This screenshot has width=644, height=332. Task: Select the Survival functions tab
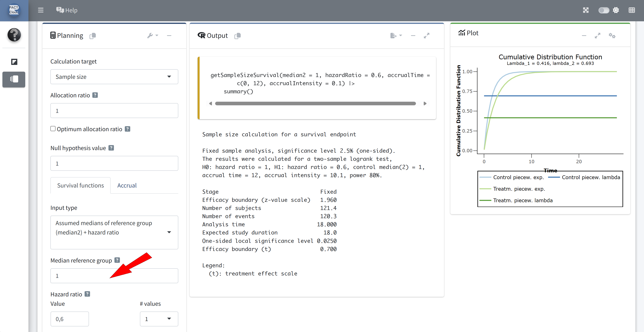(x=80, y=185)
